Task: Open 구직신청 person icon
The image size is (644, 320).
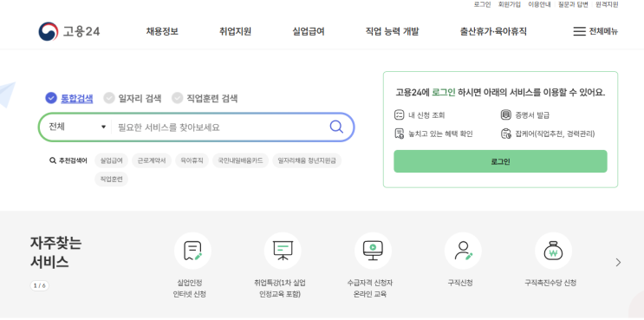Action: tap(463, 251)
